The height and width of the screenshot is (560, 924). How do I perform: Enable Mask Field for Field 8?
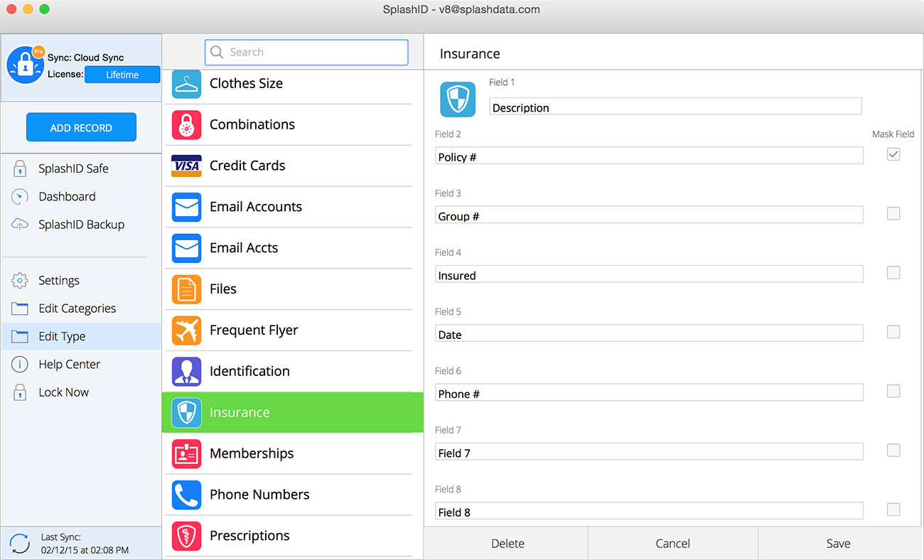coord(893,510)
